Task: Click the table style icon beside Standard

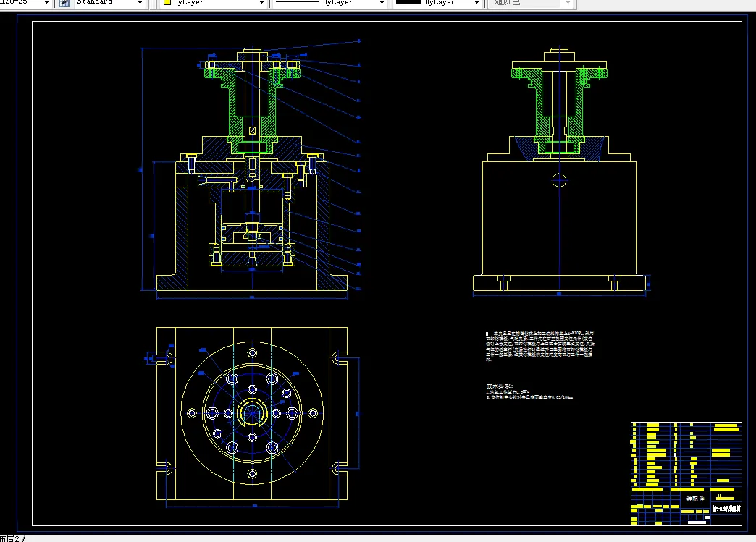Action: pos(64,2)
